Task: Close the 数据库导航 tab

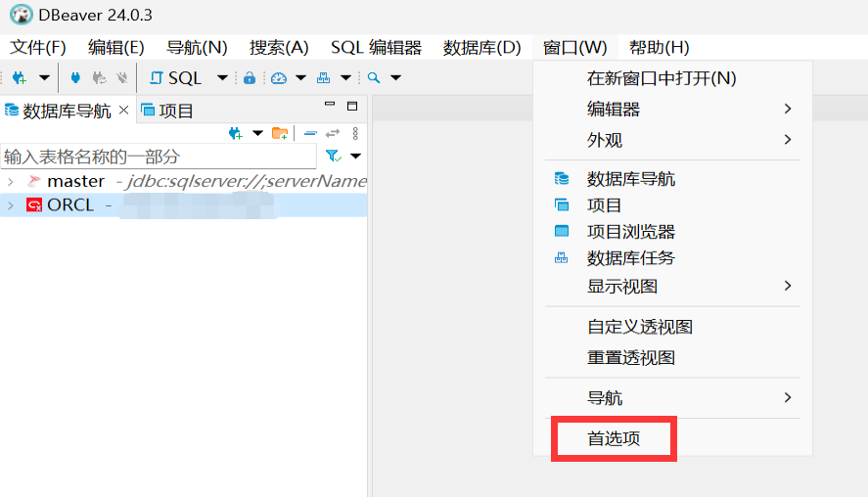Action: 124,110
